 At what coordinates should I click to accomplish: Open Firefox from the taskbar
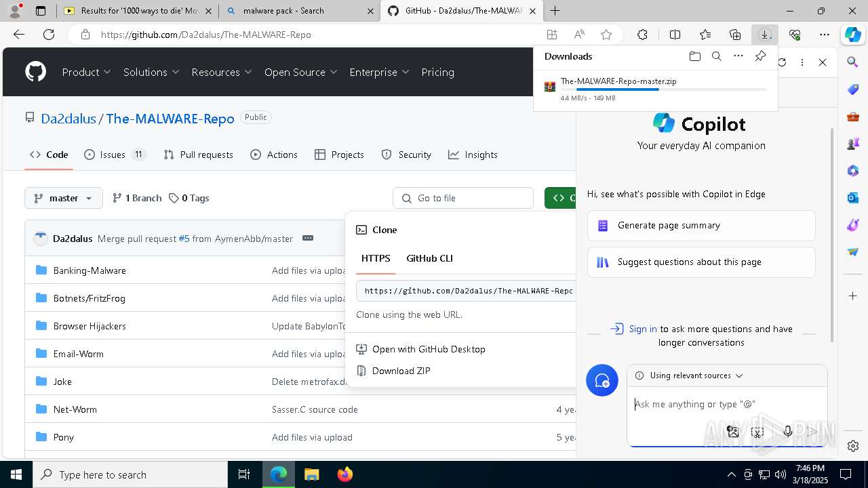click(x=344, y=474)
